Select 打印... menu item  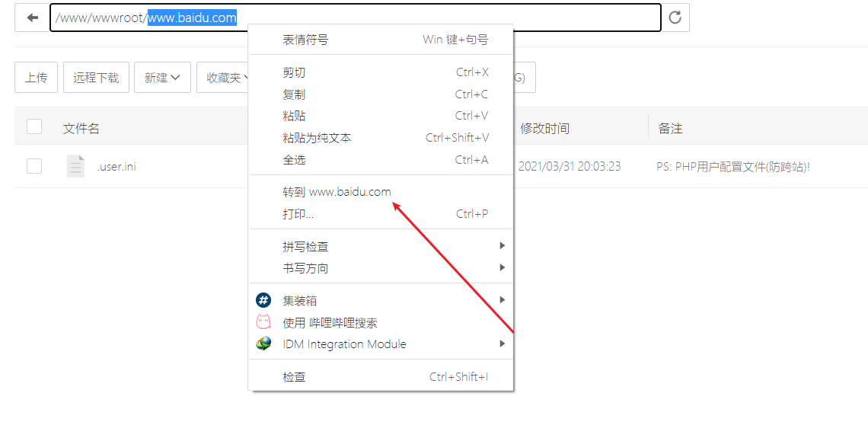(381, 214)
